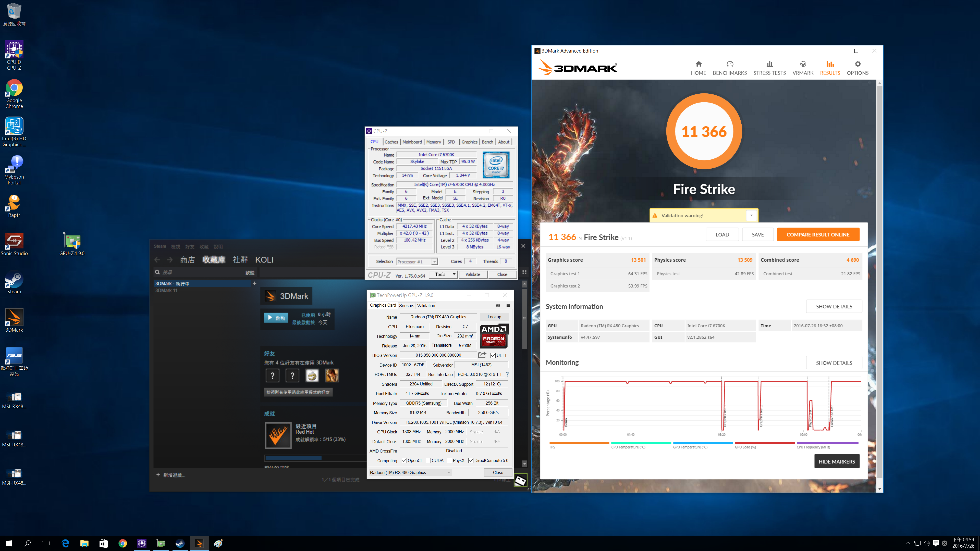Click Validate button in CPU-Z
Screen dimensions: 980x551
[x=472, y=274]
